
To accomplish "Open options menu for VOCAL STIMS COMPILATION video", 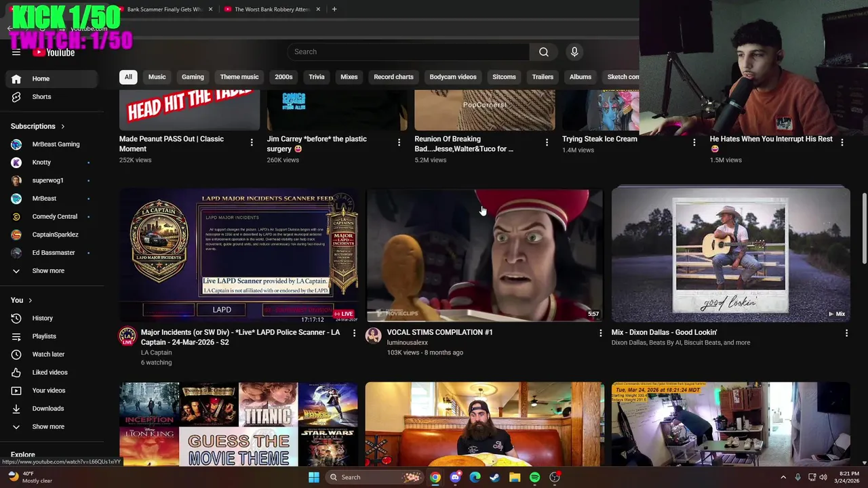I will tap(600, 333).
